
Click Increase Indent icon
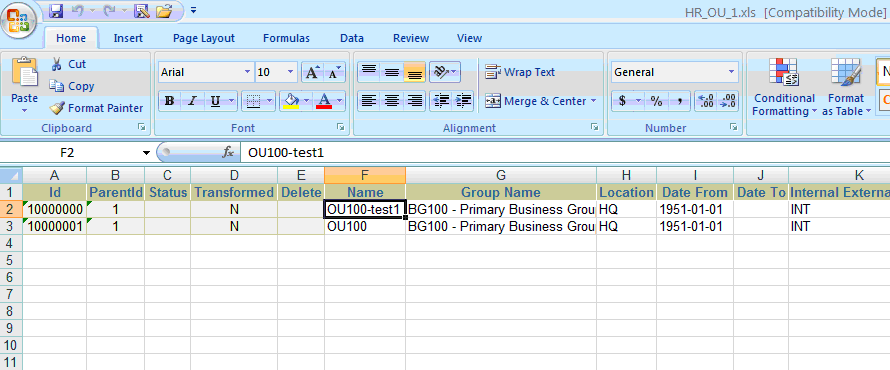[x=463, y=102]
